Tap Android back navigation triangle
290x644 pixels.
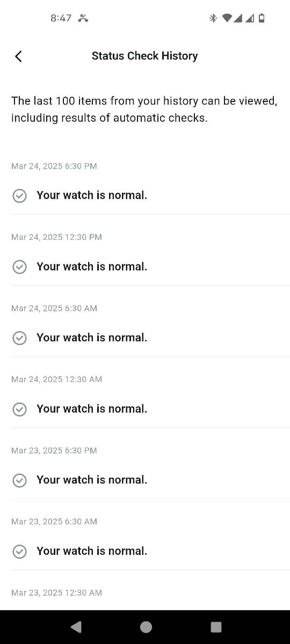[x=76, y=627]
